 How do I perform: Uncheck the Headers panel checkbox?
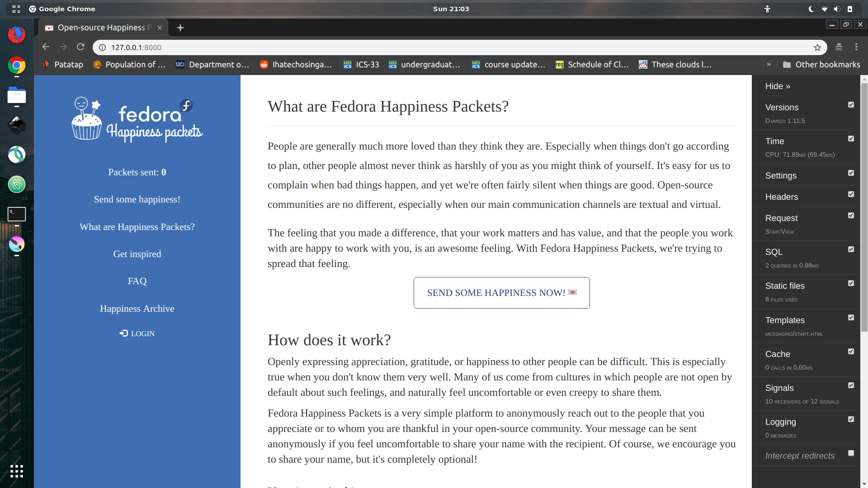pyautogui.click(x=851, y=194)
